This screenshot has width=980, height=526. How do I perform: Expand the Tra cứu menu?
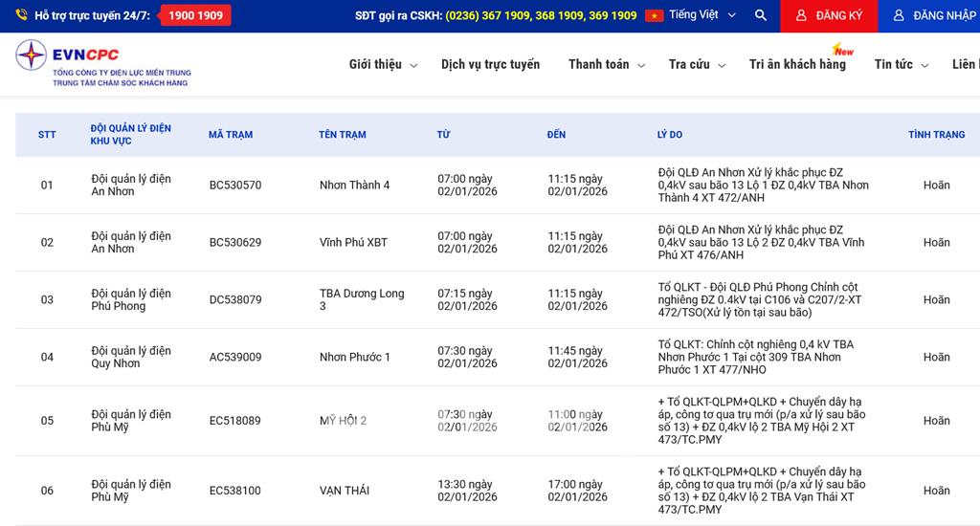click(698, 64)
